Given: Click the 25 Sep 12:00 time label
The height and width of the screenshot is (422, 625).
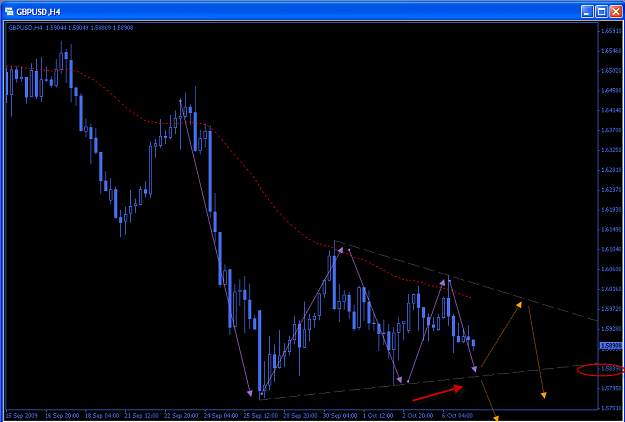Looking at the screenshot, I should coord(261,415).
